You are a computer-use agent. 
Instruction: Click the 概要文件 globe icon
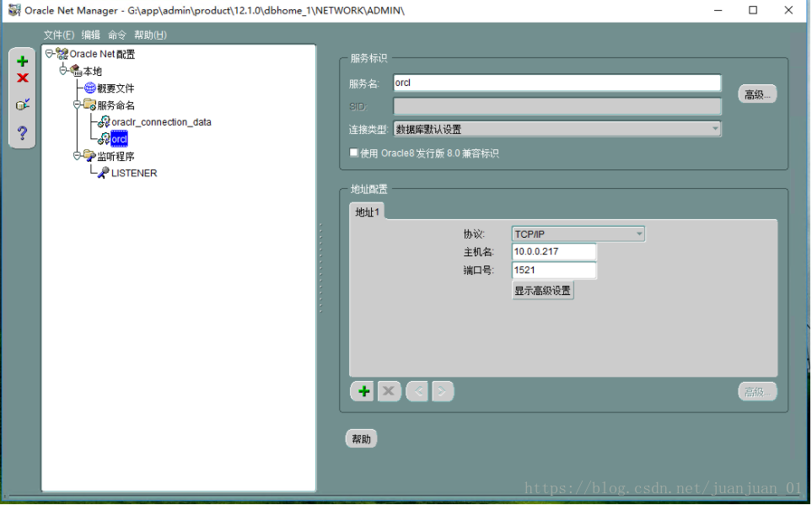[x=90, y=88]
